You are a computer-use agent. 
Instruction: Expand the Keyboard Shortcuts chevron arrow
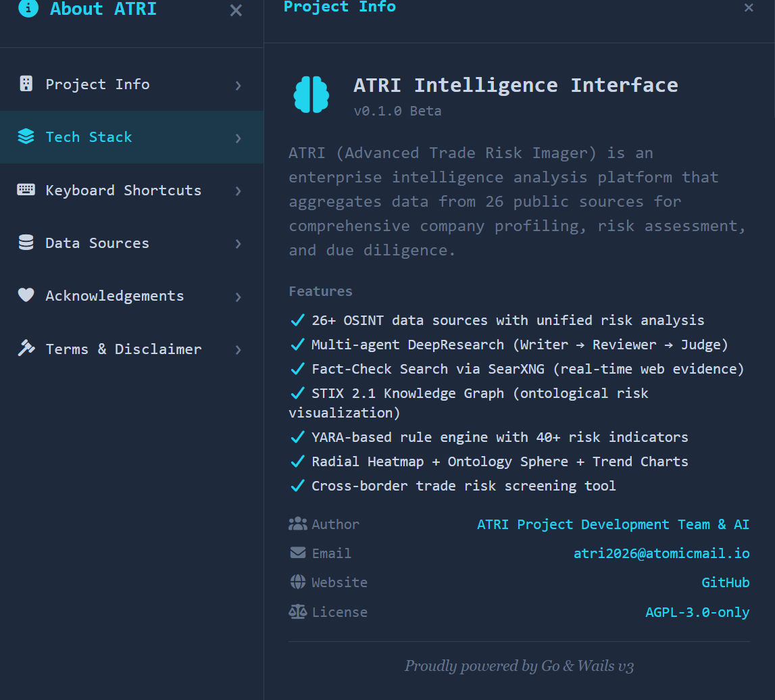click(x=239, y=191)
